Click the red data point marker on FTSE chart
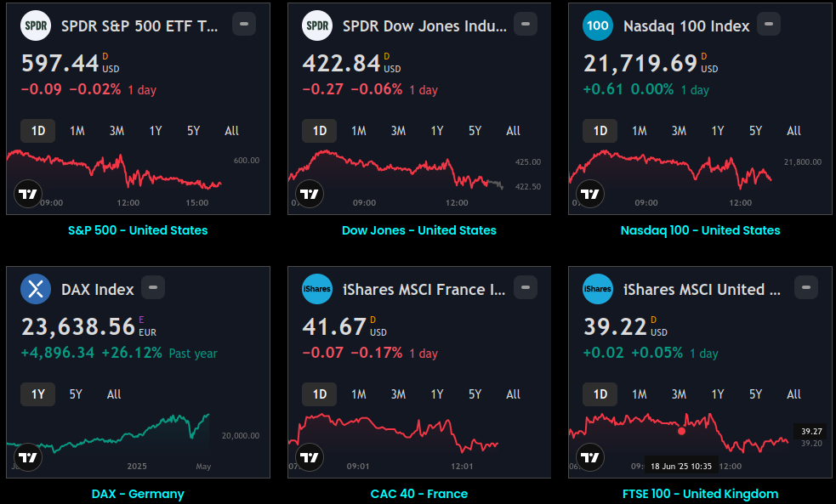Viewport: 836px width, 504px height. coord(681,431)
